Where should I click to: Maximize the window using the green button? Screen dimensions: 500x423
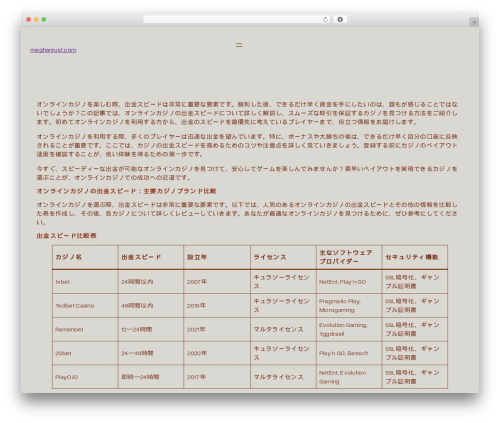click(x=44, y=20)
